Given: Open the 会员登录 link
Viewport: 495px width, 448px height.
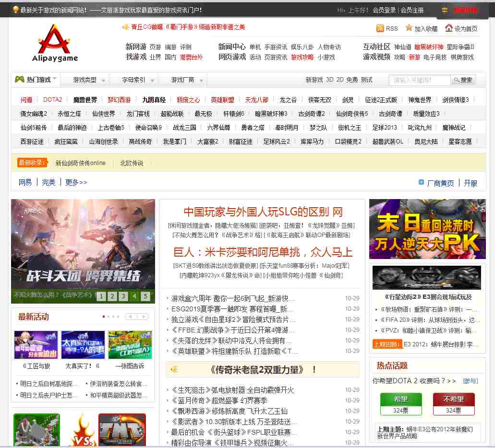Looking at the screenshot, I should tap(384, 10).
